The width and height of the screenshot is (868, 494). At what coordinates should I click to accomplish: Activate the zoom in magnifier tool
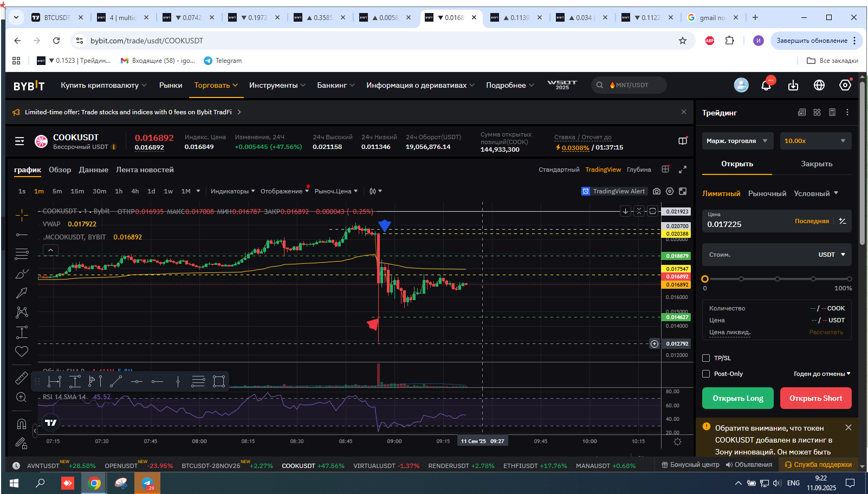coord(22,397)
